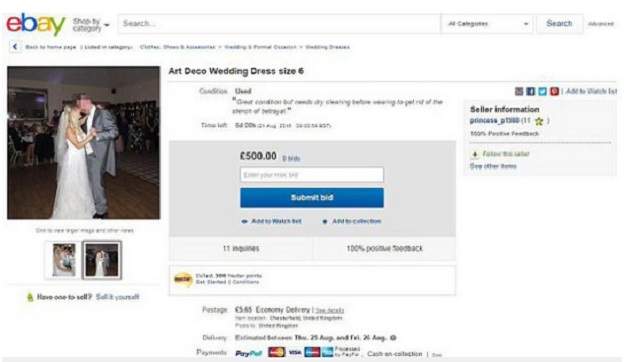Share listing on Facebook icon
This screenshot has height=362, width=640.
point(531,91)
